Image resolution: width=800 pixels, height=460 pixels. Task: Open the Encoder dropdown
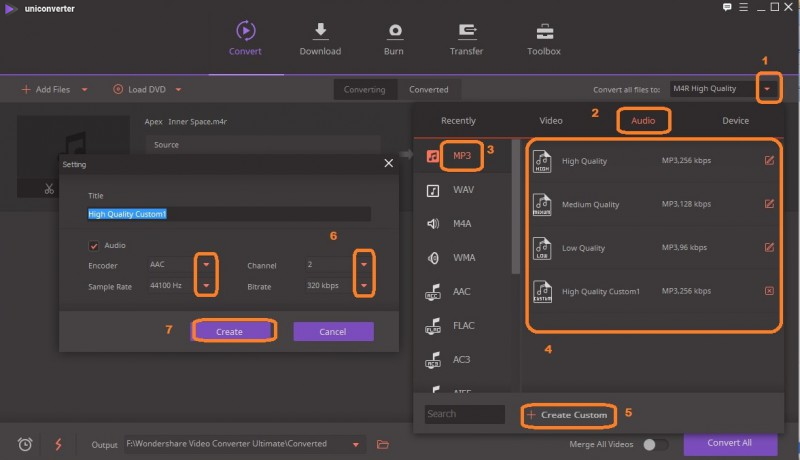tap(206, 265)
